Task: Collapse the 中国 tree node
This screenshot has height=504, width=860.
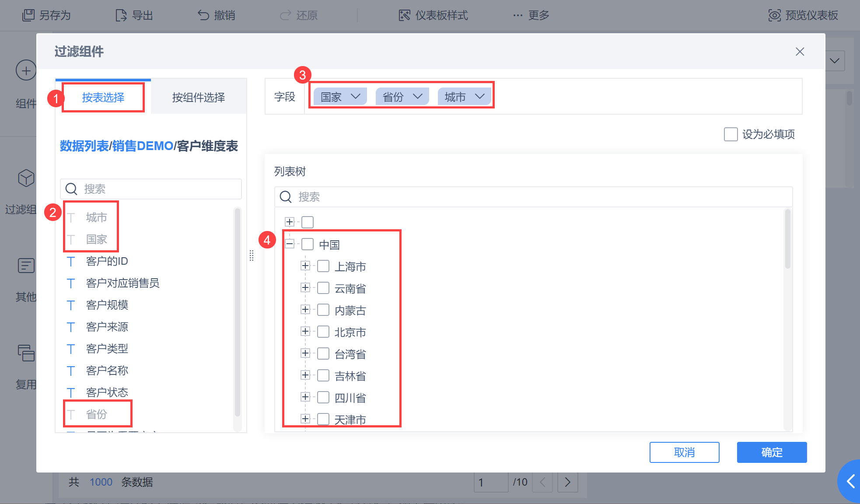Action: tap(290, 244)
